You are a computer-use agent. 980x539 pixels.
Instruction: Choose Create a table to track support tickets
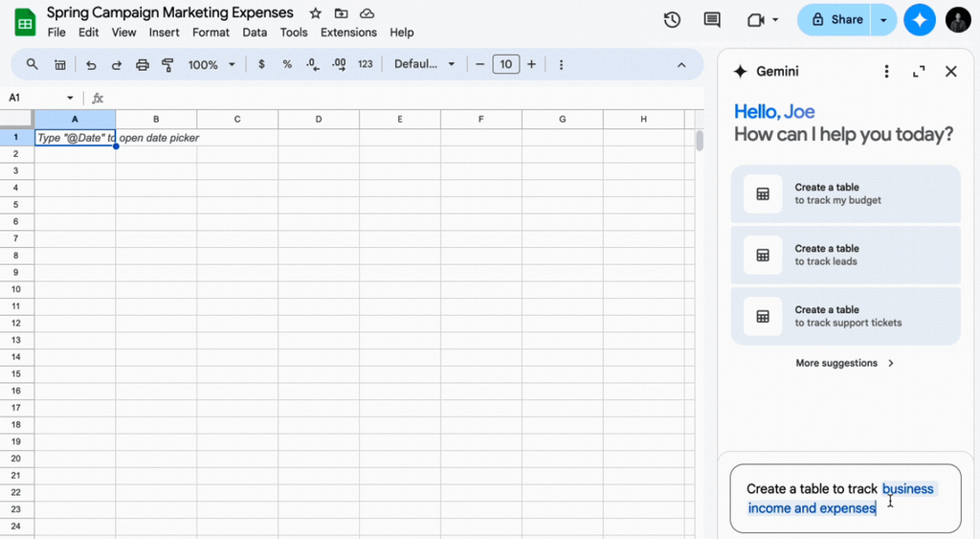[x=845, y=316]
